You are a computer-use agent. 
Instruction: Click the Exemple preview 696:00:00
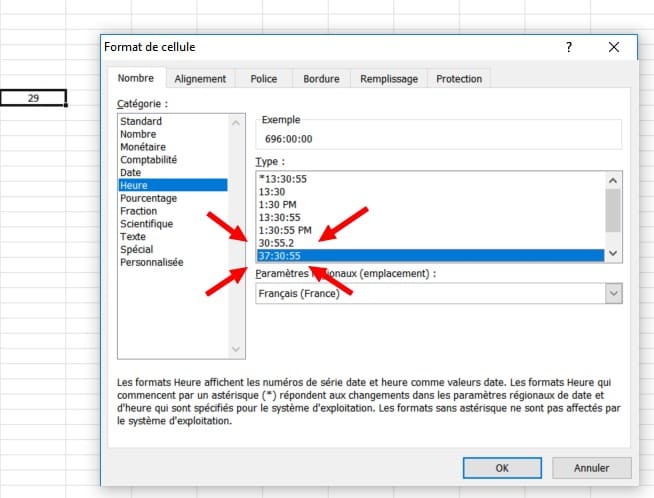(x=289, y=139)
